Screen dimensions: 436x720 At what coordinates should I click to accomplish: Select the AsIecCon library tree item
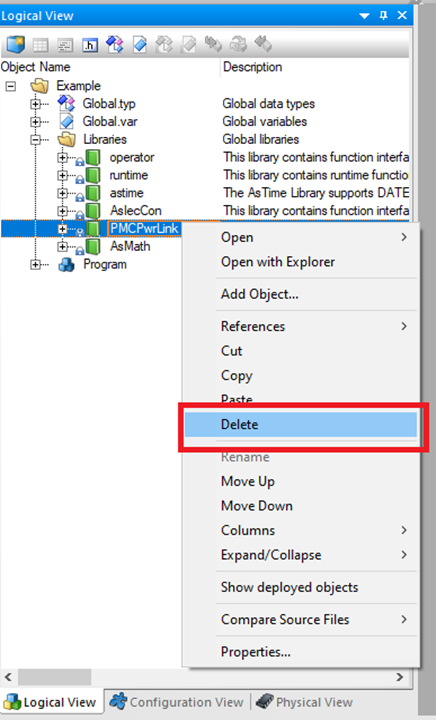[136, 211]
